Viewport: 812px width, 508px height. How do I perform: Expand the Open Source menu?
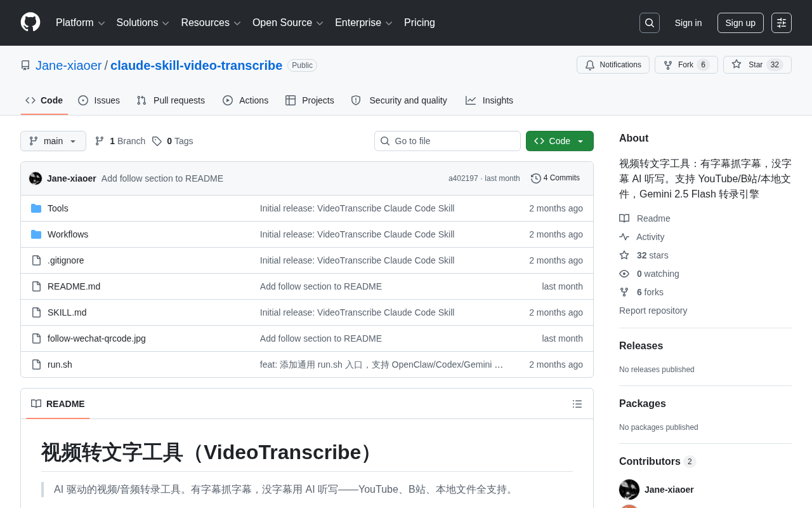tap(288, 23)
